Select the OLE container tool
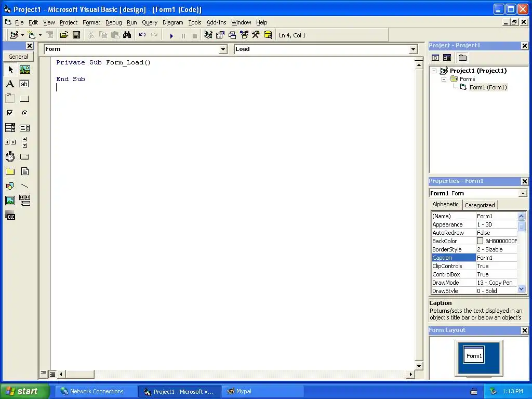Screen dimensions: 532x399 click(10, 215)
